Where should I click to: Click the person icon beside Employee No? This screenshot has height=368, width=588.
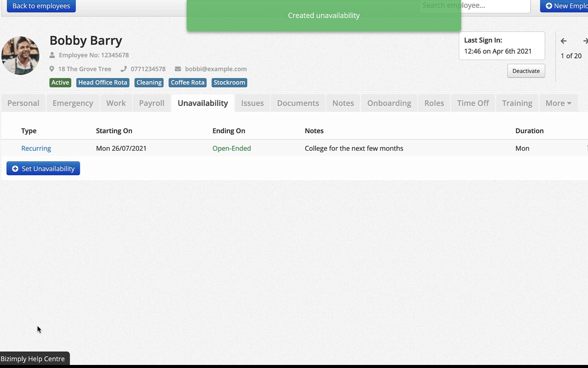pos(52,55)
